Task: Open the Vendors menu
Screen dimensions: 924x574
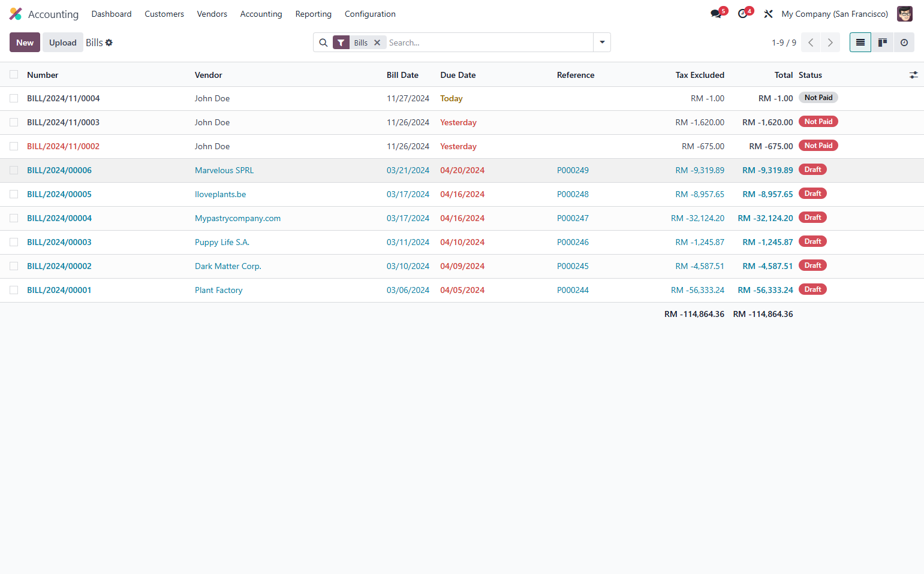Action: [212, 14]
